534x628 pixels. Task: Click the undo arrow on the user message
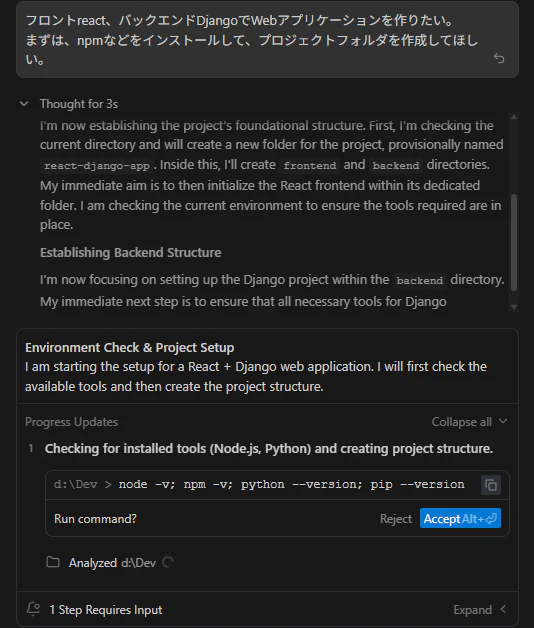tap(499, 58)
